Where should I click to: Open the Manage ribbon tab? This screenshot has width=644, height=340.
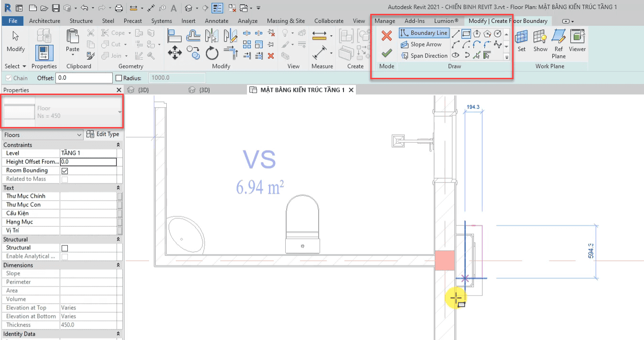pos(385,21)
